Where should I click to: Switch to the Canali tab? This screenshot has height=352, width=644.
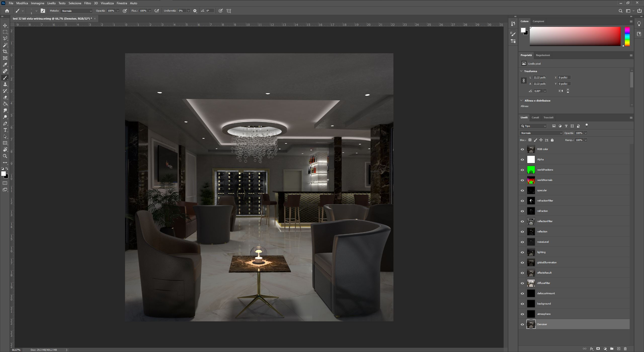click(535, 118)
